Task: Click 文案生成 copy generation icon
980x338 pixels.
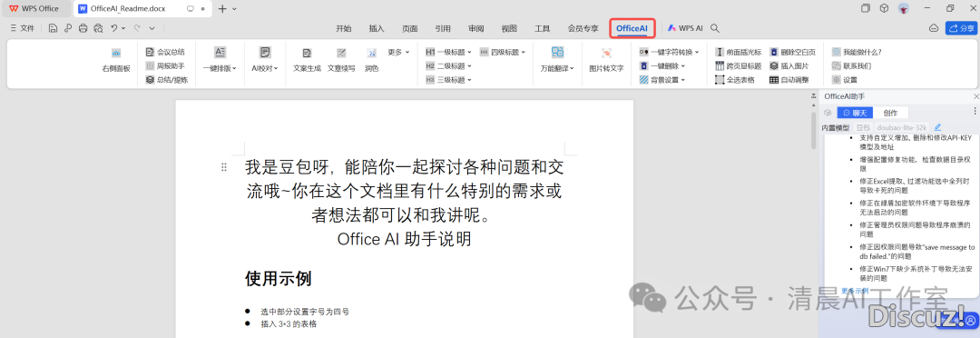Action: click(x=307, y=54)
